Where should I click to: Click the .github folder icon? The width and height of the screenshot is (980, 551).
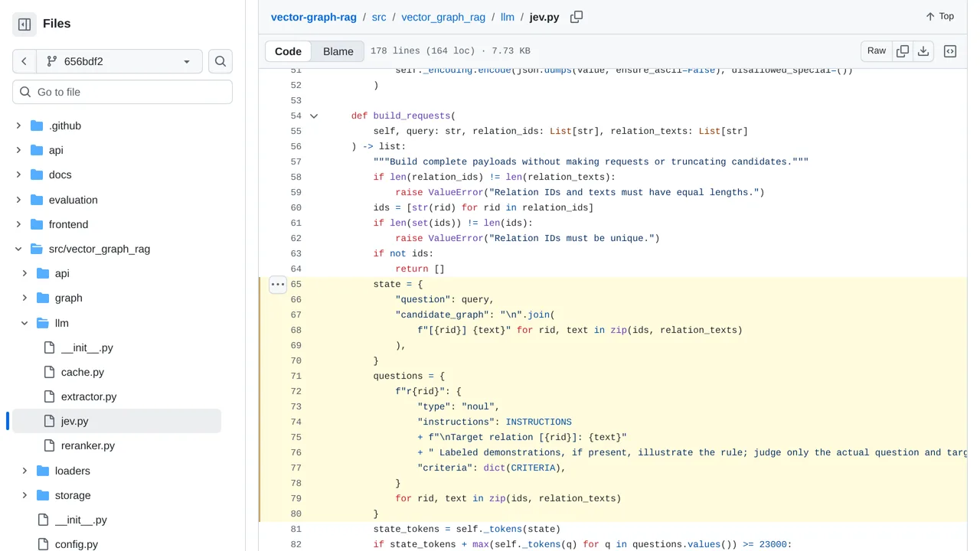37,126
